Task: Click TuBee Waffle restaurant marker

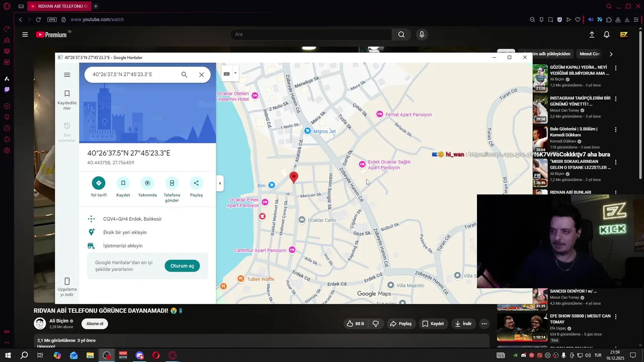Action: click(x=240, y=279)
